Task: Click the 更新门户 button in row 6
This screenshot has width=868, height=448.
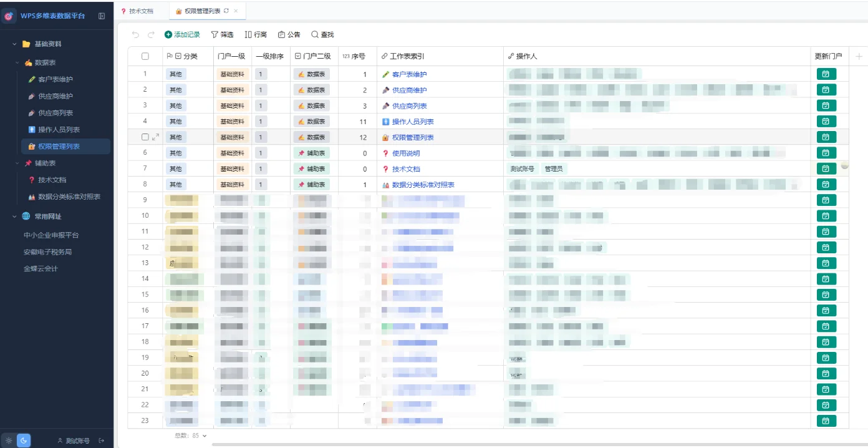Action: point(826,153)
